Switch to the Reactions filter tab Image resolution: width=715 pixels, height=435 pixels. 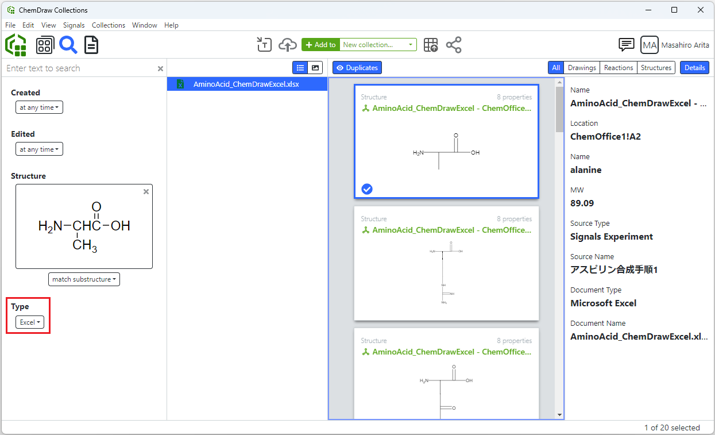(618, 68)
